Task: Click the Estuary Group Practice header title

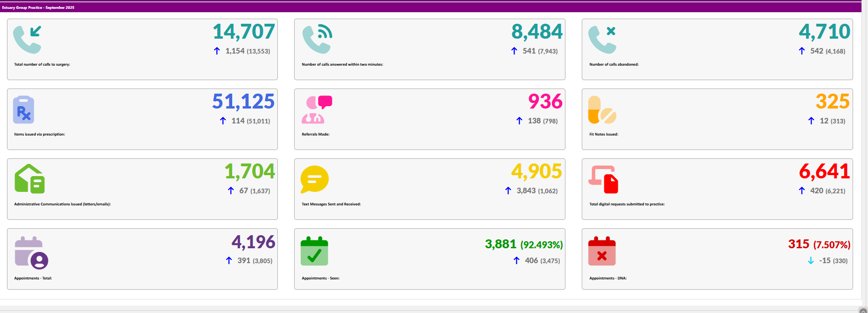Action: [x=38, y=7]
